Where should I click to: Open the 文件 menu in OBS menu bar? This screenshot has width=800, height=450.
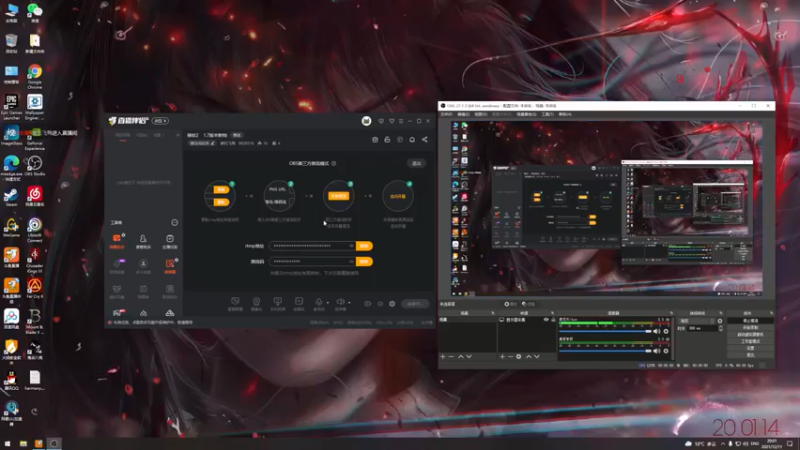tap(446, 114)
